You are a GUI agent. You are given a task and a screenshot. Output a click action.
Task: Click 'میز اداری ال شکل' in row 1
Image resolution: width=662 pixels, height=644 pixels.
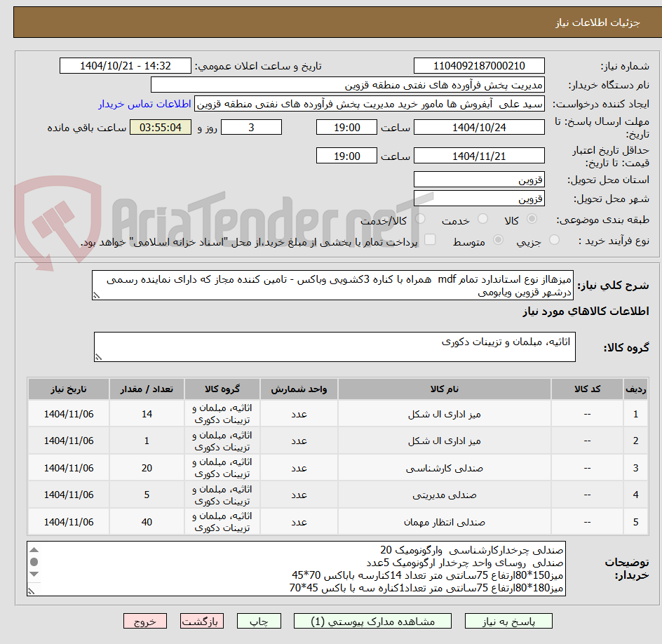(445, 415)
